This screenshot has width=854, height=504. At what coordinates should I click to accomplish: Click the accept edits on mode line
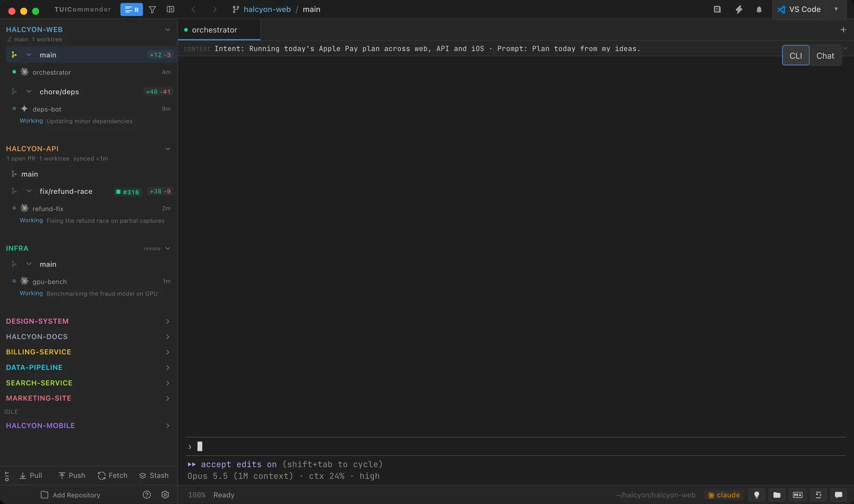285,464
